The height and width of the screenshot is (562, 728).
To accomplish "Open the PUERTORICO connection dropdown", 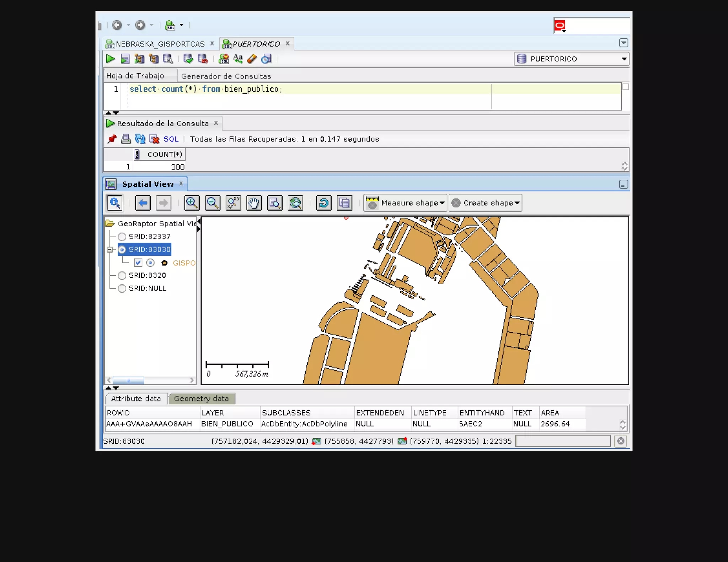I will point(624,59).
